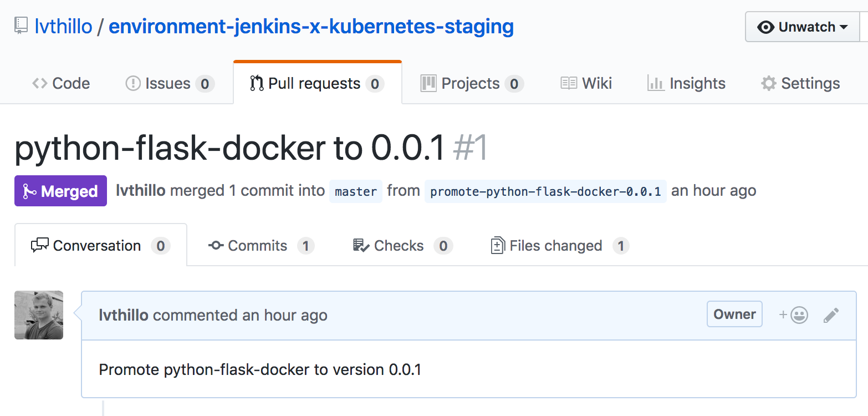Click lvthillo's avatar thumbnail beside the comment

click(x=39, y=315)
